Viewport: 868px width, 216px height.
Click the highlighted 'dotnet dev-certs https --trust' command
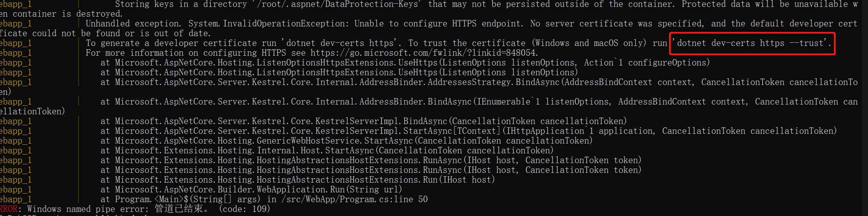752,43
